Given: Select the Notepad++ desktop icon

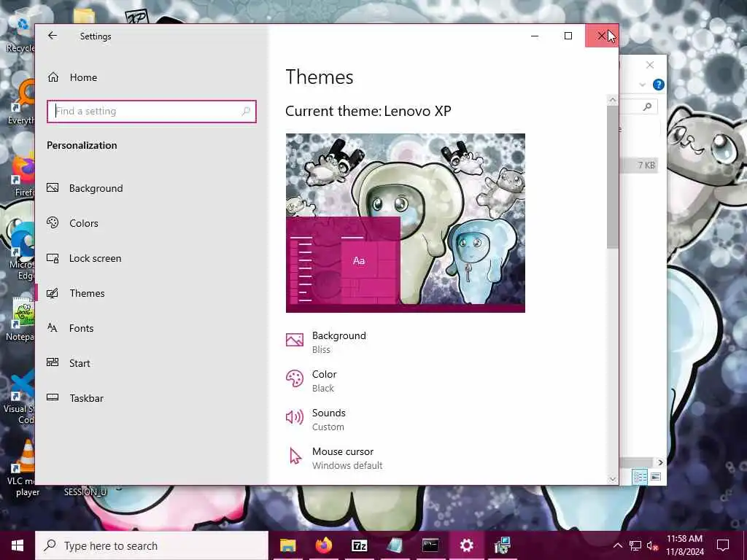Looking at the screenshot, I should 20,319.
